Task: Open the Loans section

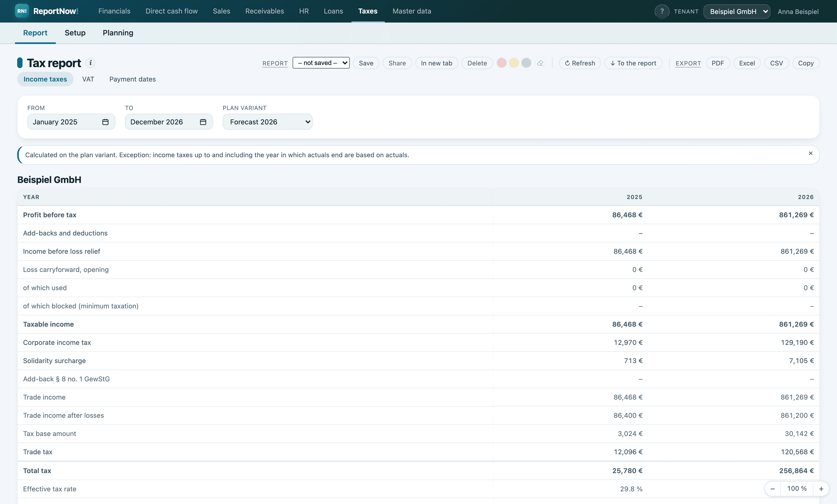Action: (x=333, y=11)
